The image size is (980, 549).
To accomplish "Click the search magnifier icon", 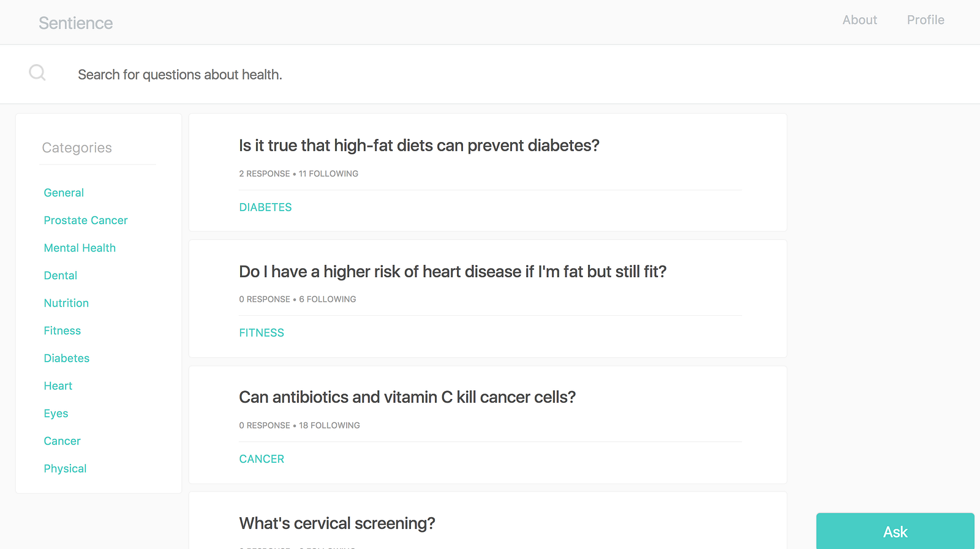I will tap(37, 73).
